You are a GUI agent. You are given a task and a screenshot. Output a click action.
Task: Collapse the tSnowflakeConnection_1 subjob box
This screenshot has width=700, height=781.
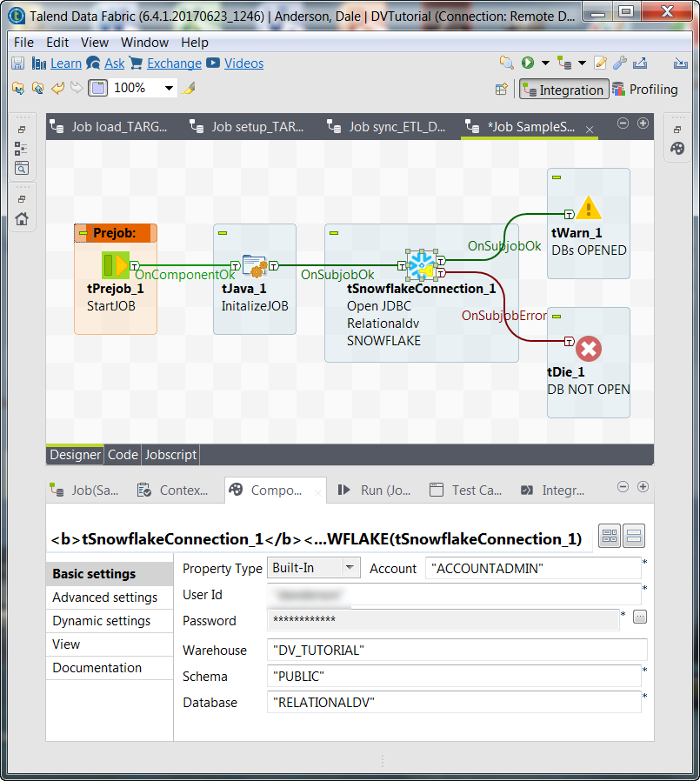click(x=333, y=233)
